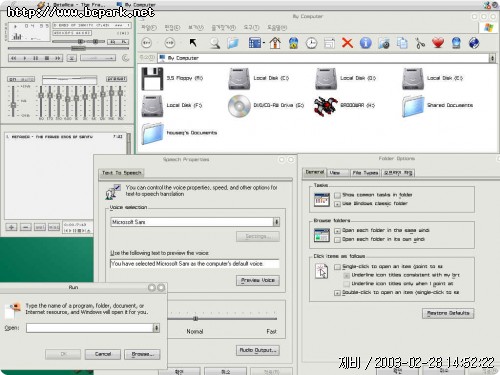Delete using the red X toolbar icon
Image resolution: width=500 pixels, height=375 pixels.
pos(347,43)
